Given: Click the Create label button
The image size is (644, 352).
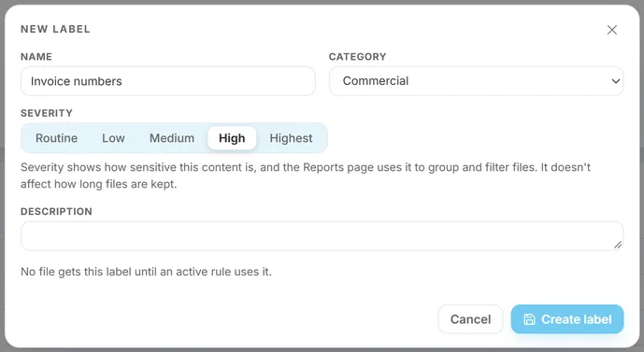Looking at the screenshot, I should [567, 319].
